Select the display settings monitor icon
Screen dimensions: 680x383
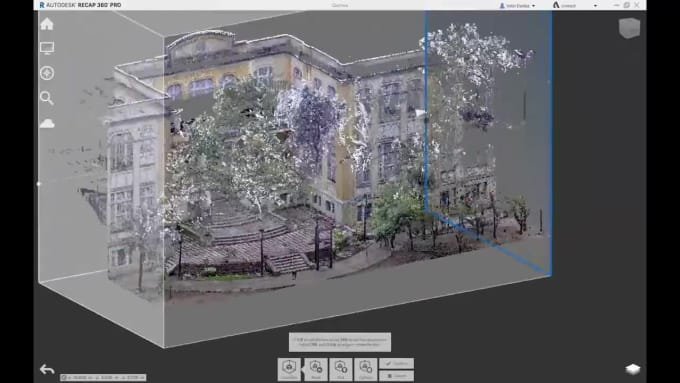[x=47, y=48]
